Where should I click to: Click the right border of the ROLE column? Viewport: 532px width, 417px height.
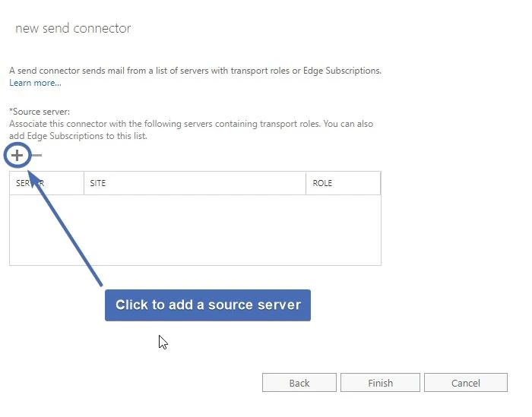[x=380, y=183]
